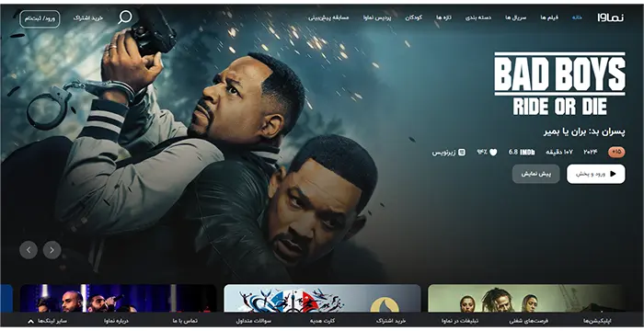
Task: Open the Olympics-themed banner thumbnail
Action: (x=322, y=298)
